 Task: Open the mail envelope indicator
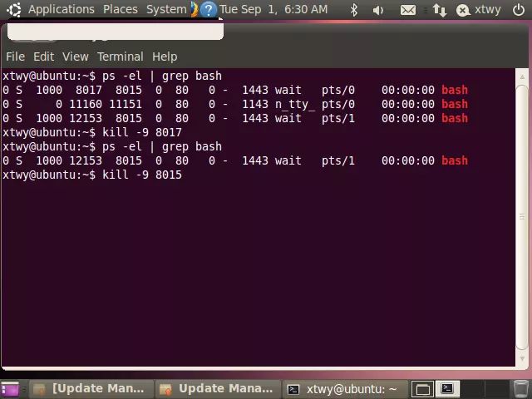point(408,10)
